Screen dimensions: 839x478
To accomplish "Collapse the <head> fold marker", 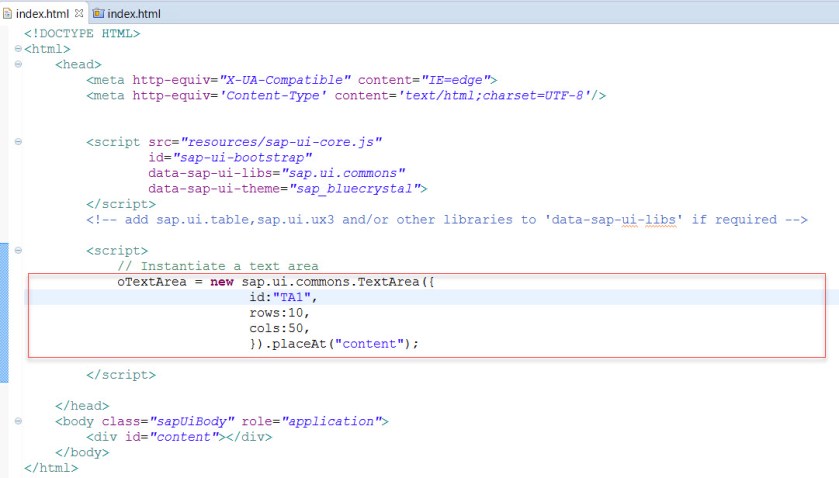I will pos(18,64).
